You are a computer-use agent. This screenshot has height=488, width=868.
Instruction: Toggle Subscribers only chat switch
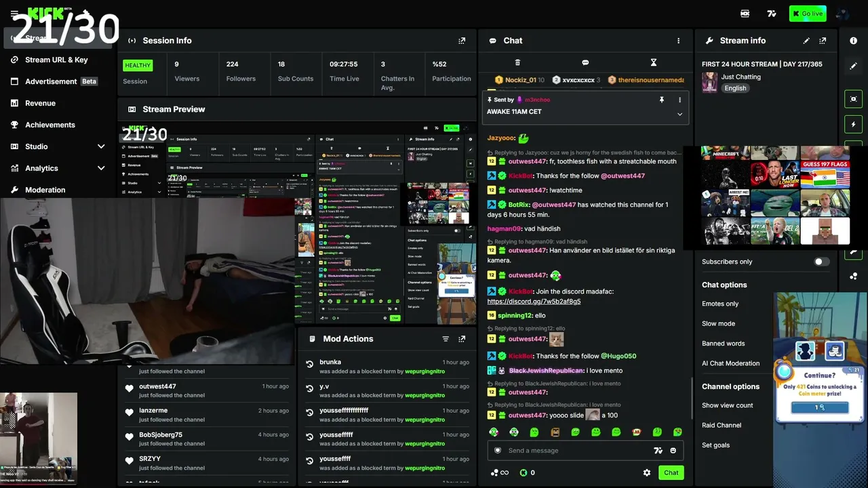click(822, 262)
